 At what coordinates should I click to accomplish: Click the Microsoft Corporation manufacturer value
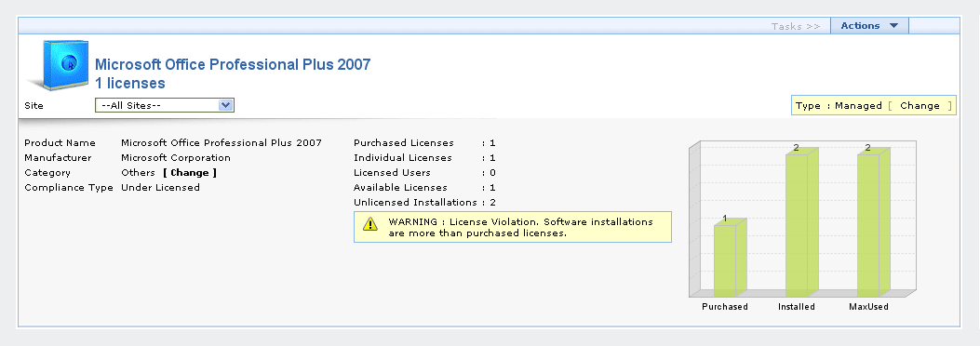176,158
